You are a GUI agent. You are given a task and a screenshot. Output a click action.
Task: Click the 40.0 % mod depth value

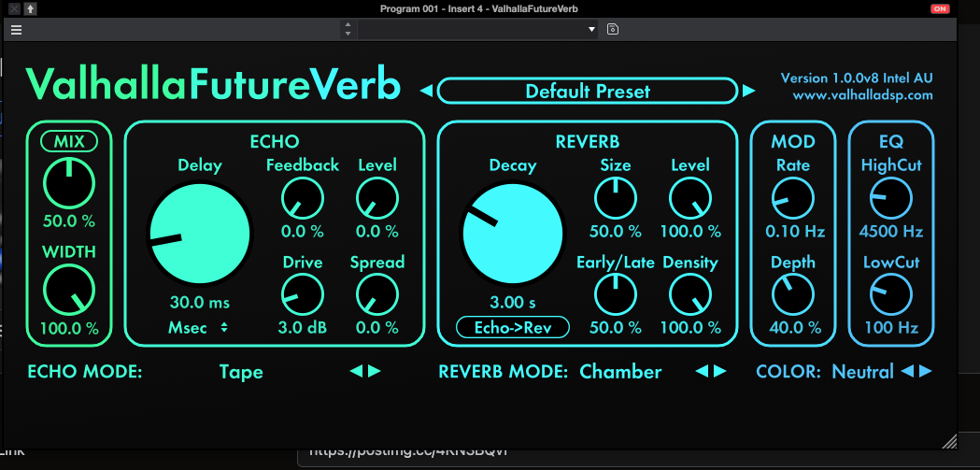click(x=793, y=327)
